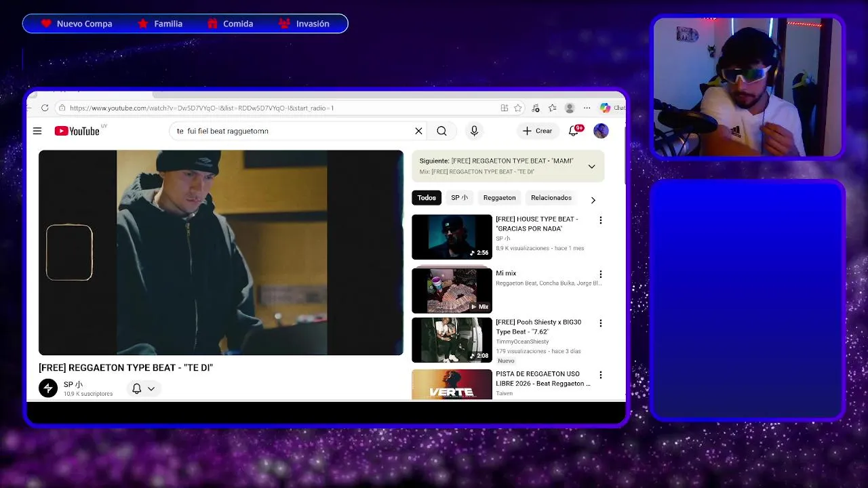
Task: Click Nuevo badge on Pooh Shiesty video
Action: tap(506, 361)
